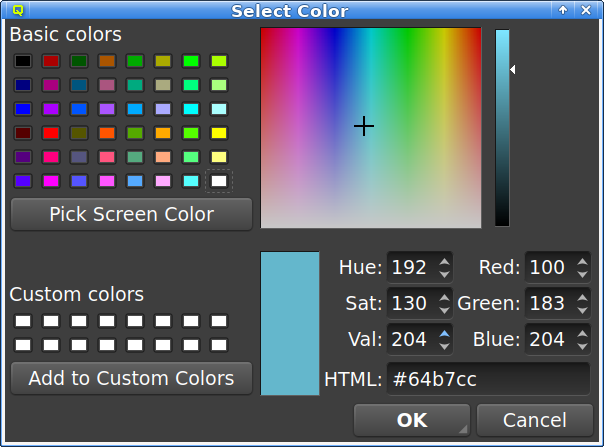Viewport: 604px width, 447px height.
Task: Click the title bar up-arrow maximize icon
Action: (x=563, y=10)
